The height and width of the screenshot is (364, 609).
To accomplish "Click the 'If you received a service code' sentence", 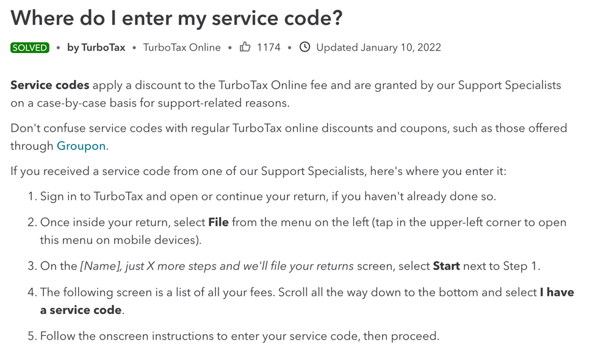I will coord(258,171).
